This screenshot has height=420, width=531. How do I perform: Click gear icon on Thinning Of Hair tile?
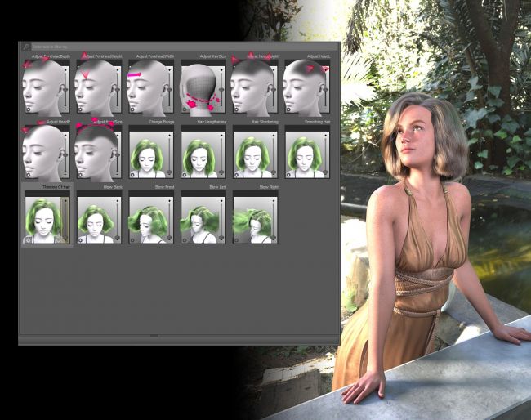28,239
